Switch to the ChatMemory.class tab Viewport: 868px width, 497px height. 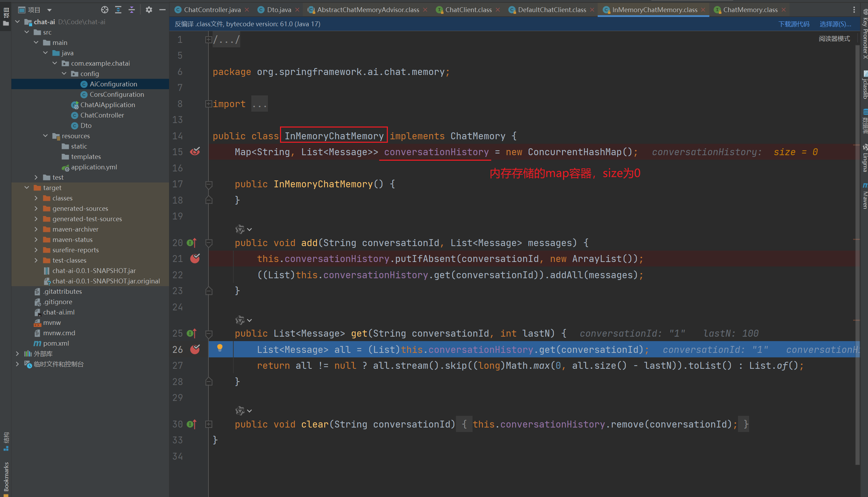(x=750, y=10)
